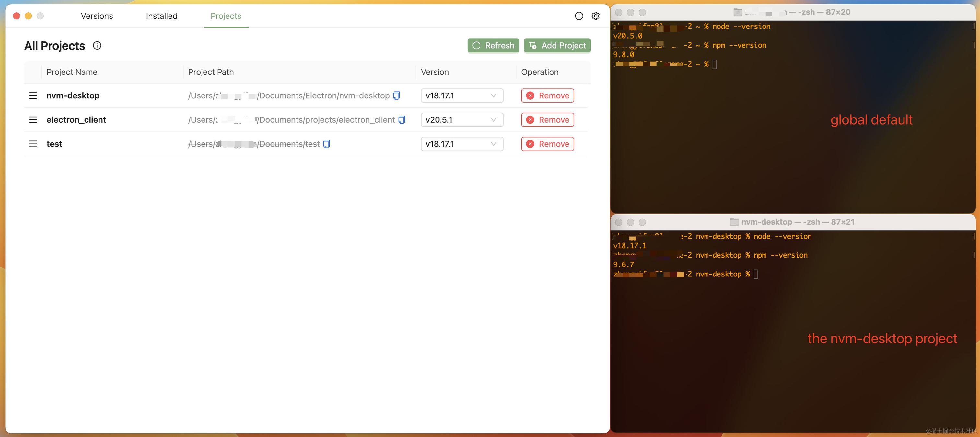
Task: Open settings via the gear icon
Action: [595, 16]
